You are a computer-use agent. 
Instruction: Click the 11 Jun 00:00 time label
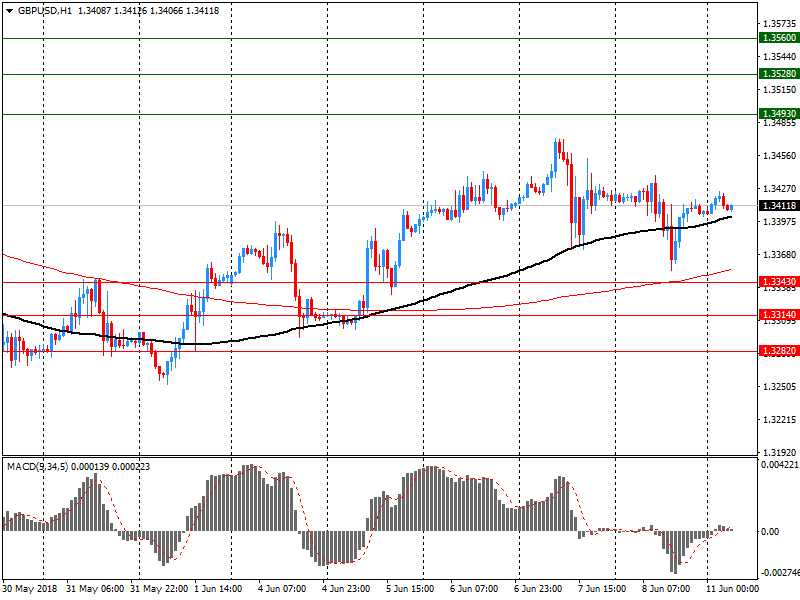pos(732,589)
